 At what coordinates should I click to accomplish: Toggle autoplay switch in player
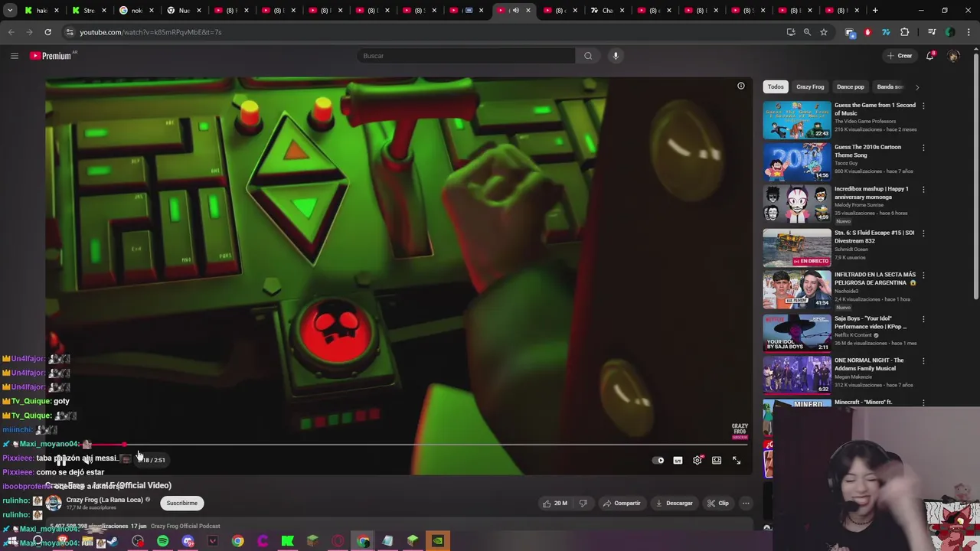coord(658,460)
